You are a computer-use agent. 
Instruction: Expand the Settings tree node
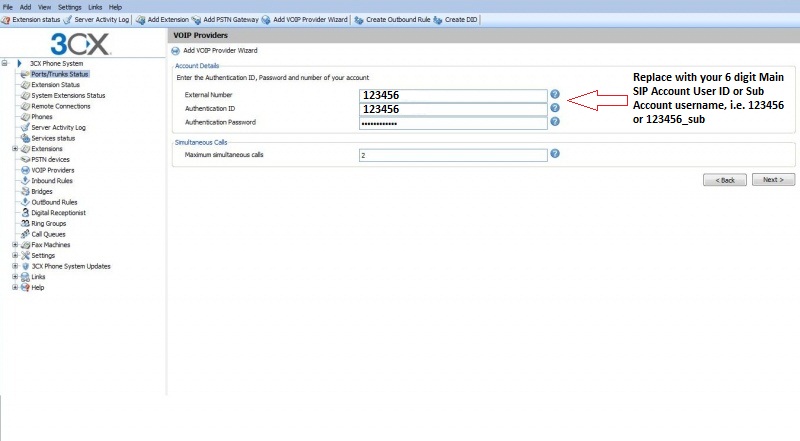click(15, 256)
